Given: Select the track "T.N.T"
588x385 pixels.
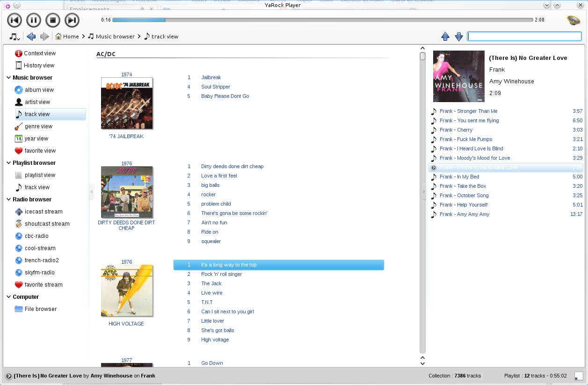Looking at the screenshot, I should pos(207,302).
